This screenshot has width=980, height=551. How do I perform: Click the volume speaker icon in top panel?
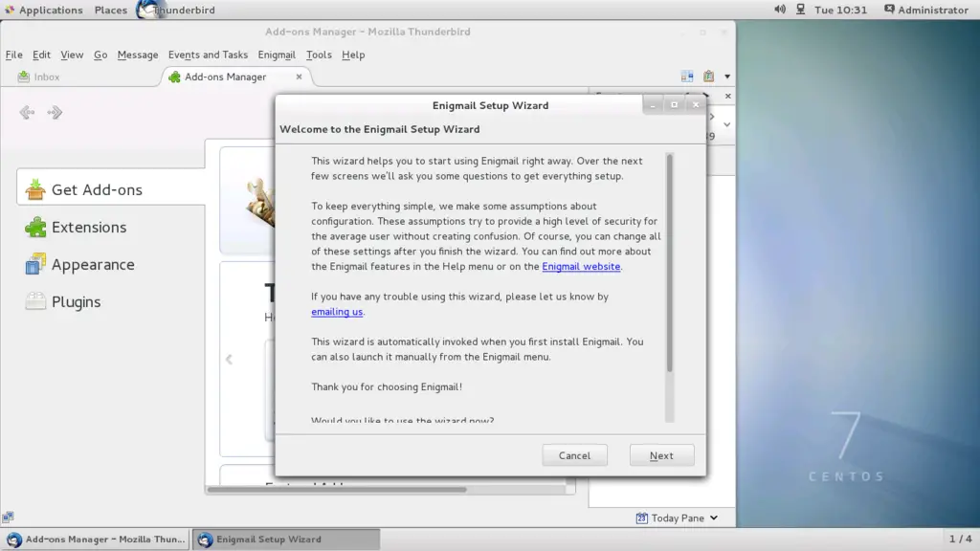point(780,10)
